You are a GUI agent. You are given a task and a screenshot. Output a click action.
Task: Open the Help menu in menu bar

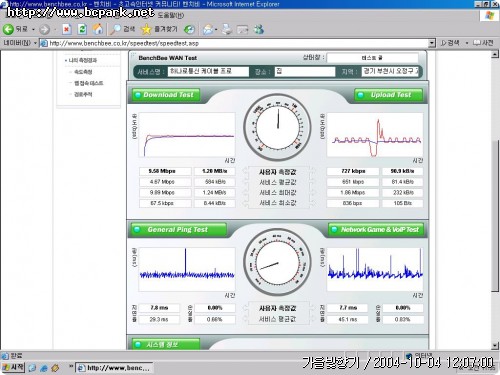coord(170,15)
